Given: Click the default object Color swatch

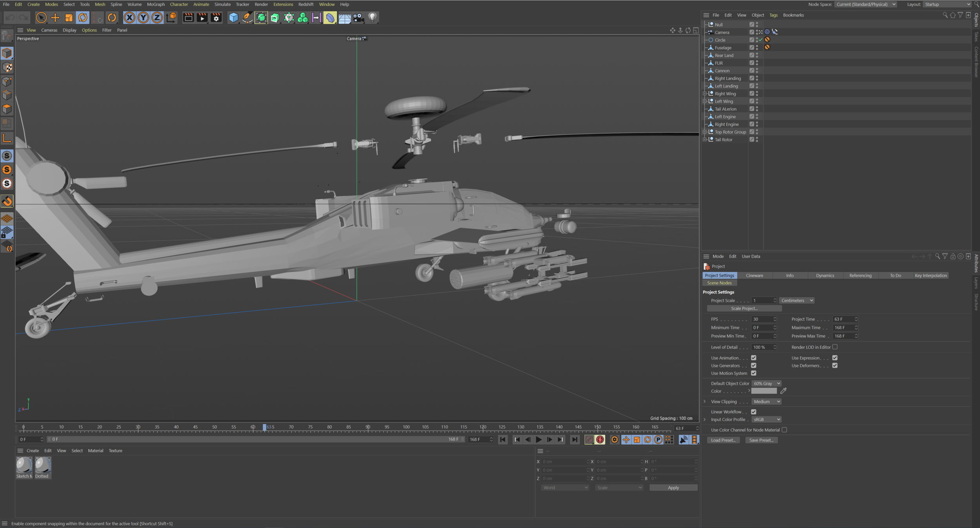Looking at the screenshot, I should pyautogui.click(x=764, y=391).
